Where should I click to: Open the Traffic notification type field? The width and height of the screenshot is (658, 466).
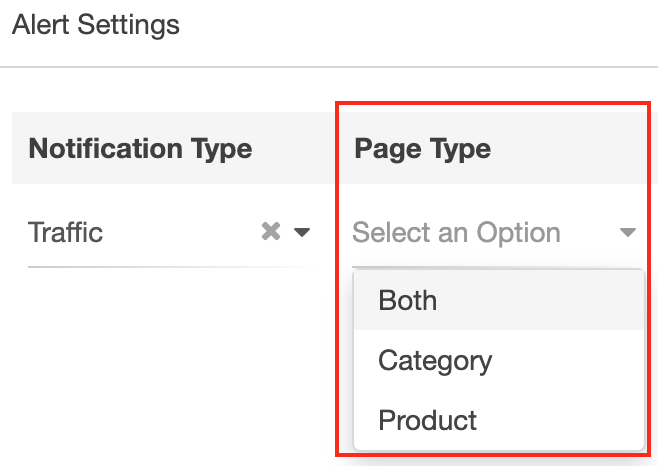pos(140,233)
